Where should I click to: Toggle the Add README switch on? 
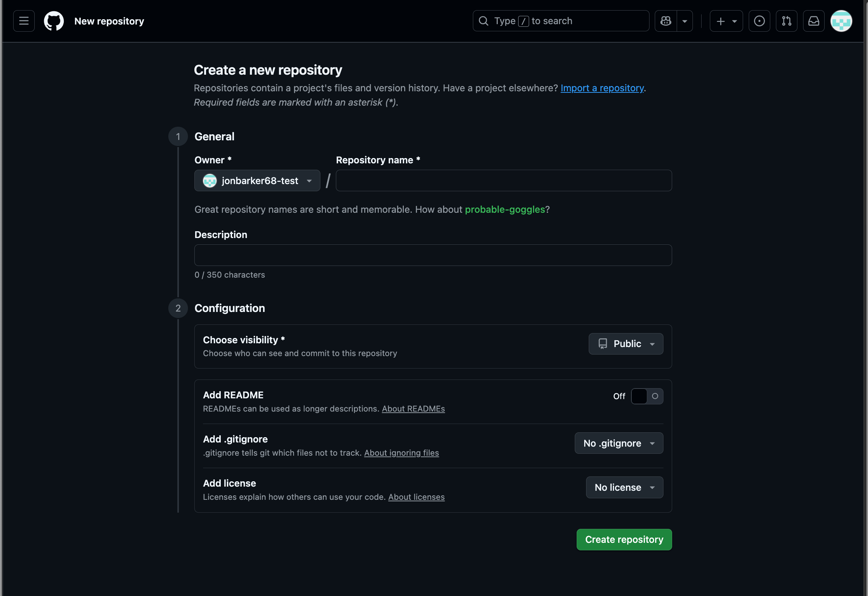coord(647,396)
